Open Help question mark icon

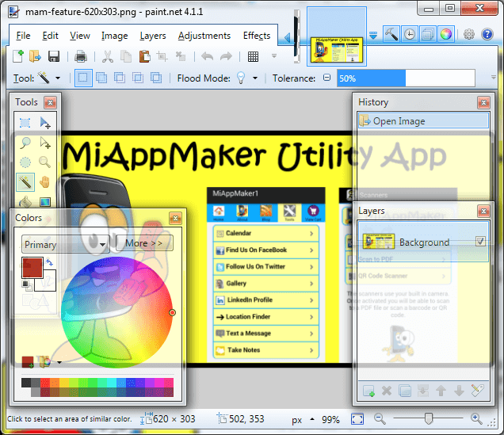coord(487,34)
